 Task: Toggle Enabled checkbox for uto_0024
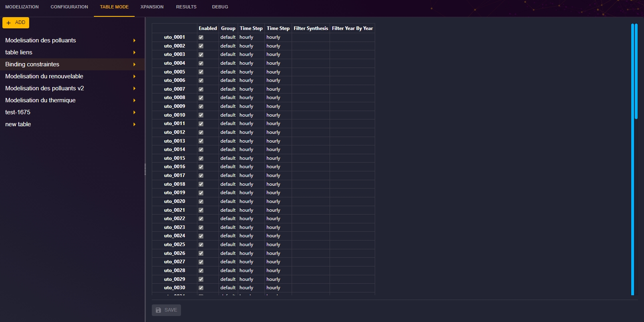point(201,236)
